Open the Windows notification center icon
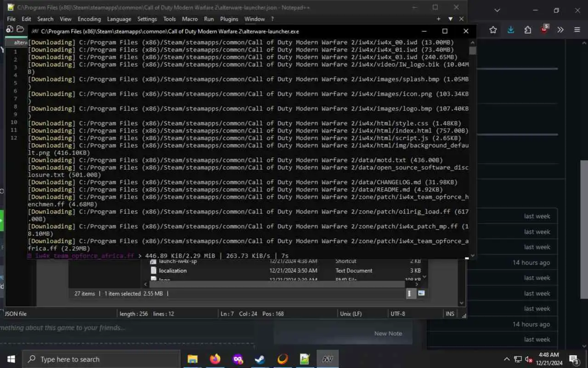 (574, 359)
